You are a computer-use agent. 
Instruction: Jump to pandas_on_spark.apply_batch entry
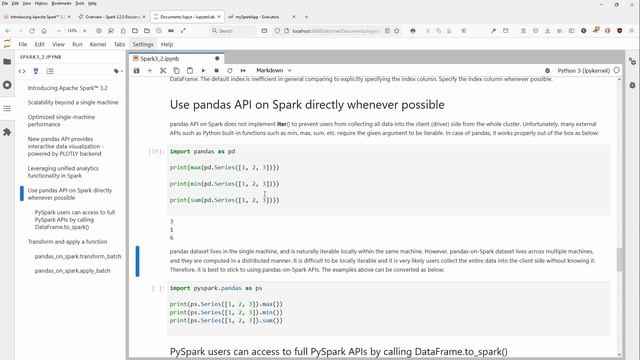[72, 271]
